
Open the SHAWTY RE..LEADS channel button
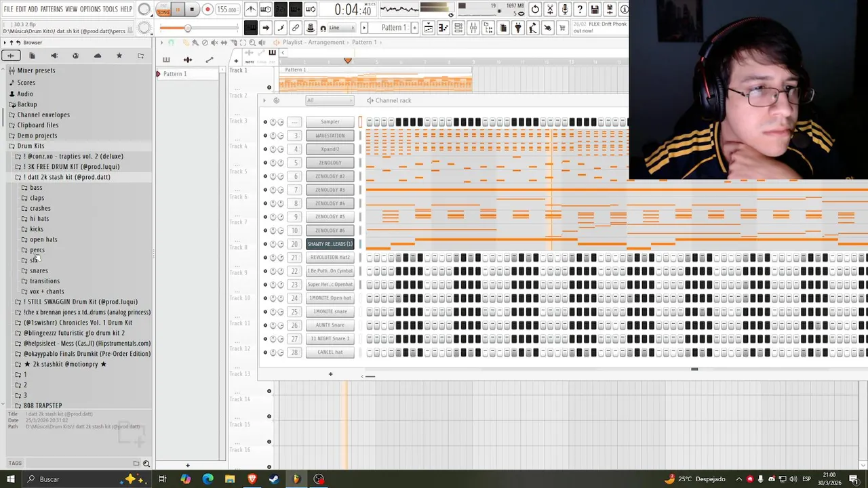tap(330, 244)
